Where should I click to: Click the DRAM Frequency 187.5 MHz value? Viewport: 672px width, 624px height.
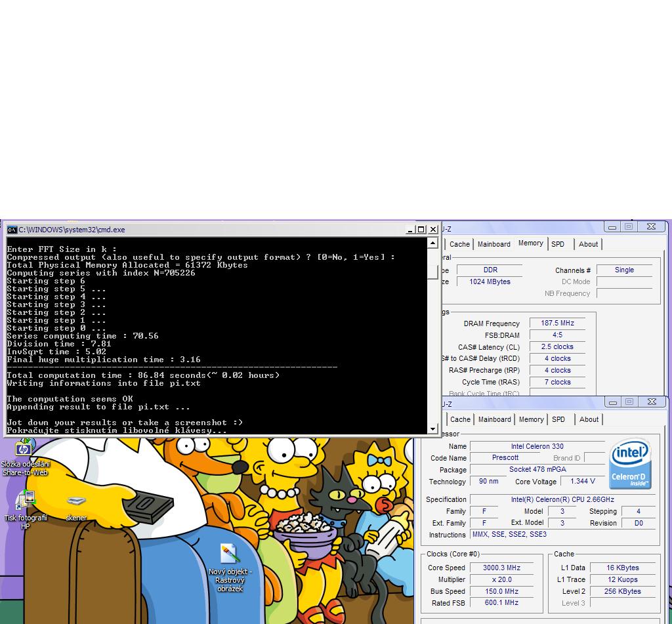coord(557,323)
